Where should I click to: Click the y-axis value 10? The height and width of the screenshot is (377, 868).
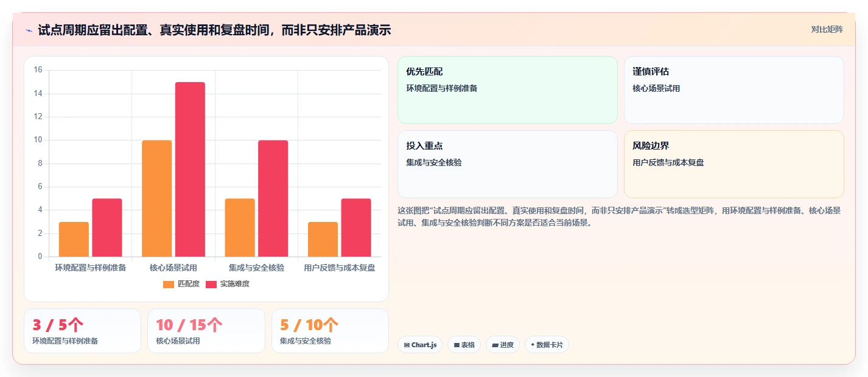(x=38, y=140)
